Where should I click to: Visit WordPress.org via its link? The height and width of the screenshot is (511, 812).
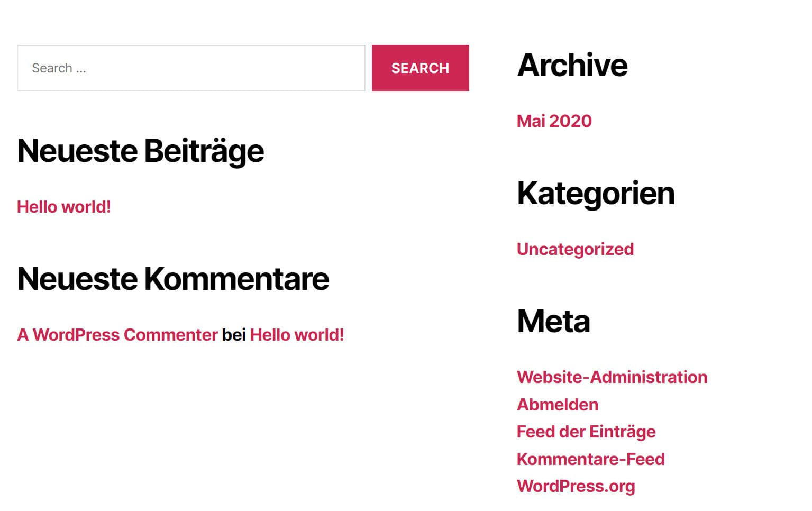tap(576, 486)
